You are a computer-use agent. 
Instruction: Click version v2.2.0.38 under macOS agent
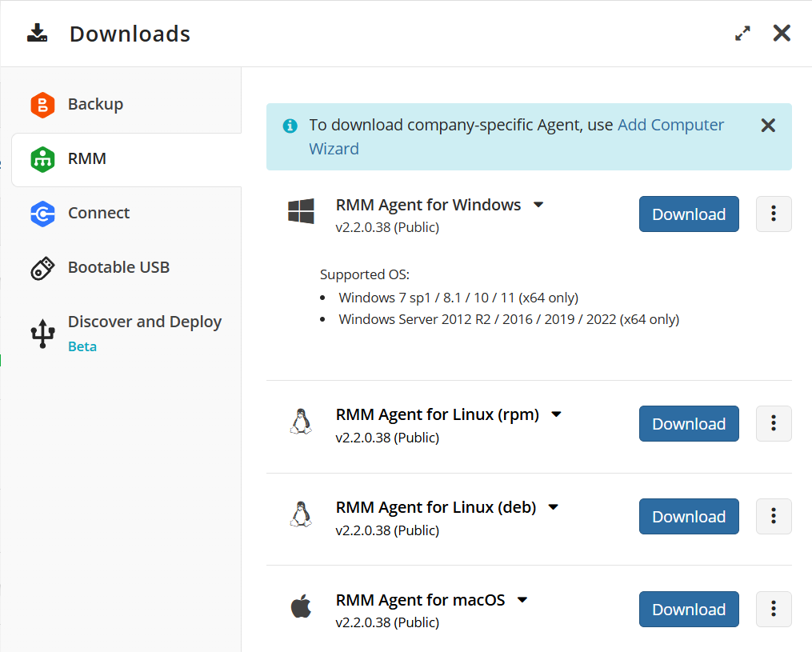387,622
